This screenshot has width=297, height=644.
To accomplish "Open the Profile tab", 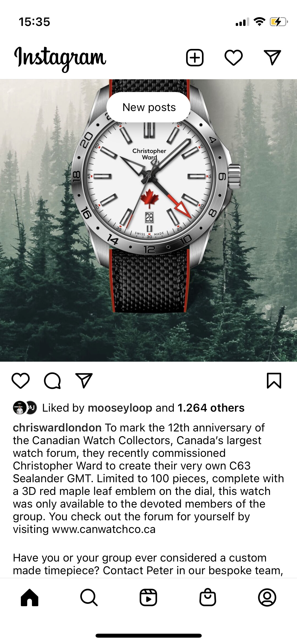I will 267,597.
